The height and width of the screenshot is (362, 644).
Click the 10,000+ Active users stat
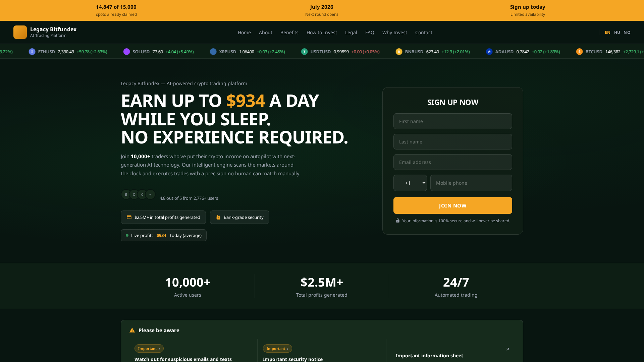pyautogui.click(x=187, y=287)
